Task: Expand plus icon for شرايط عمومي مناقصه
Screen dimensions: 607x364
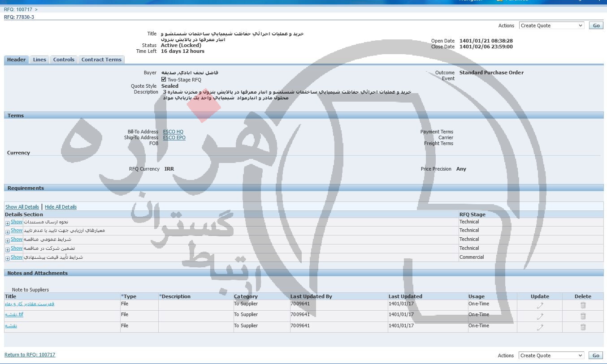Action: 7,241
